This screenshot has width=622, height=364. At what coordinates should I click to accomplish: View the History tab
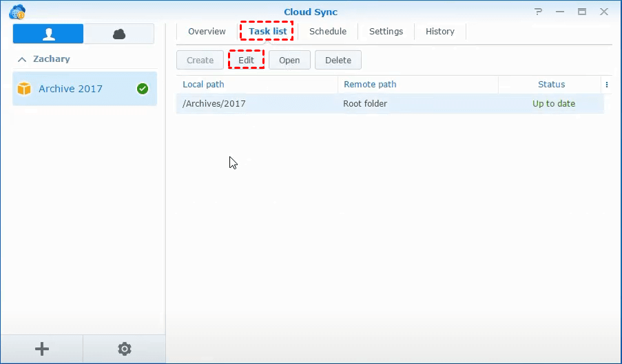point(439,31)
